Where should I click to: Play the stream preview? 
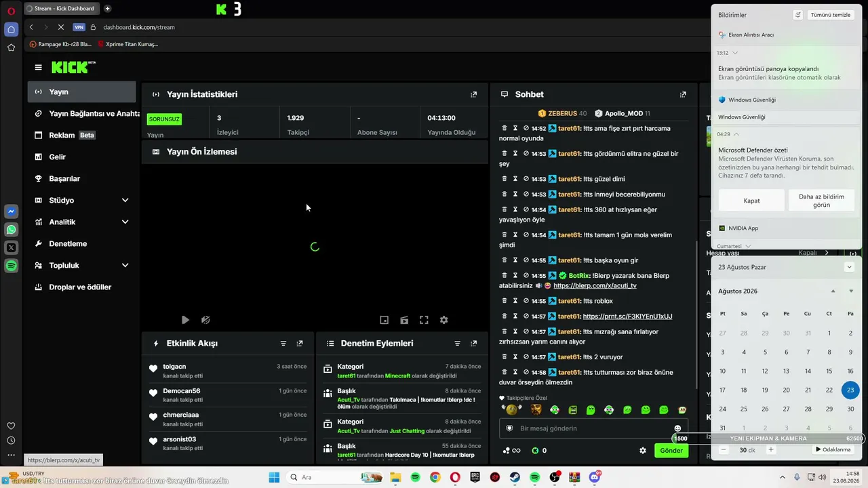(185, 320)
